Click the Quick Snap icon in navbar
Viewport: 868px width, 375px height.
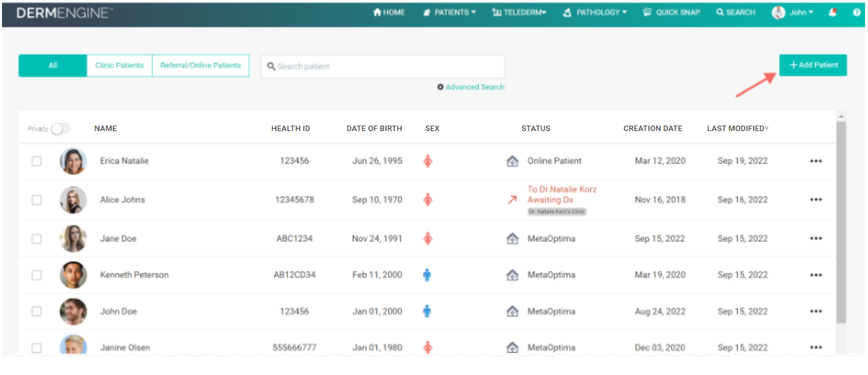point(647,12)
